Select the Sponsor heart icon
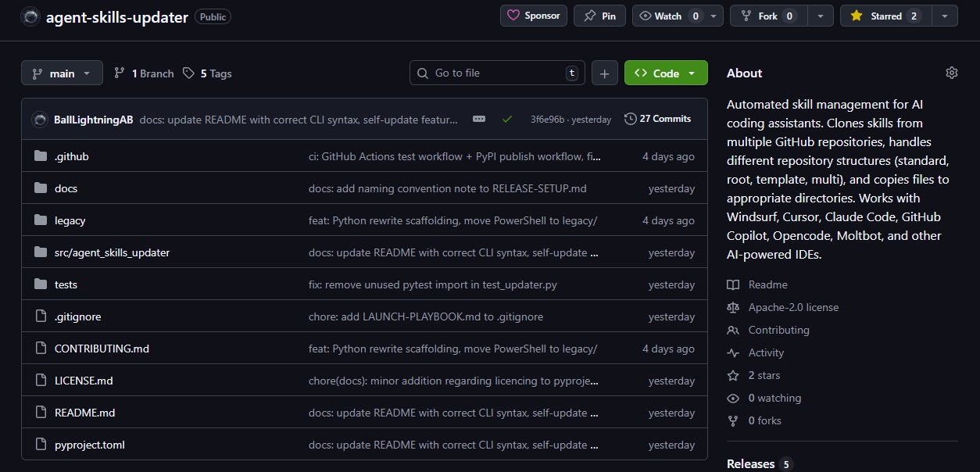The image size is (980, 472). (515, 15)
